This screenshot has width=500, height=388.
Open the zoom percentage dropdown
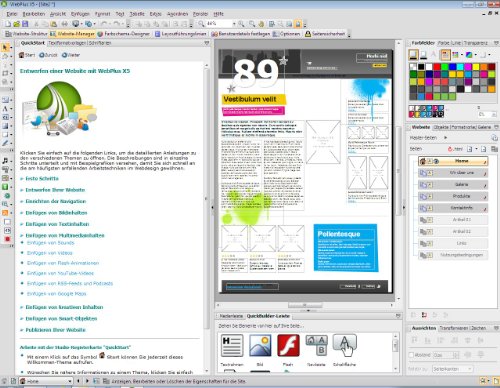pyautogui.click(x=234, y=24)
